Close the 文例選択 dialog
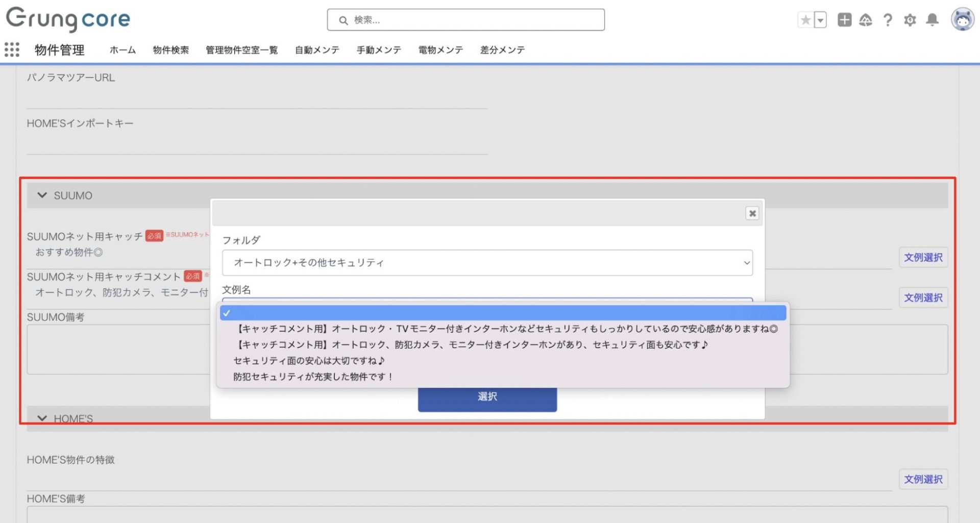Image resolution: width=980 pixels, height=523 pixels. coord(752,213)
